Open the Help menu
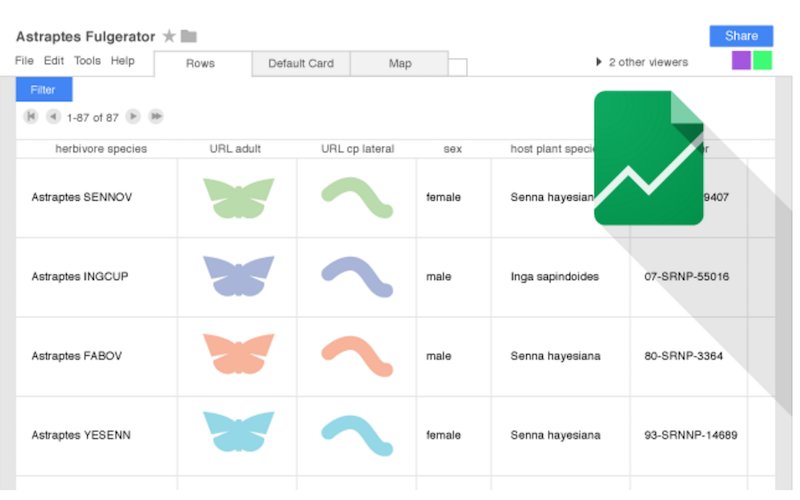Viewport: 800px width, 500px height. point(122,61)
